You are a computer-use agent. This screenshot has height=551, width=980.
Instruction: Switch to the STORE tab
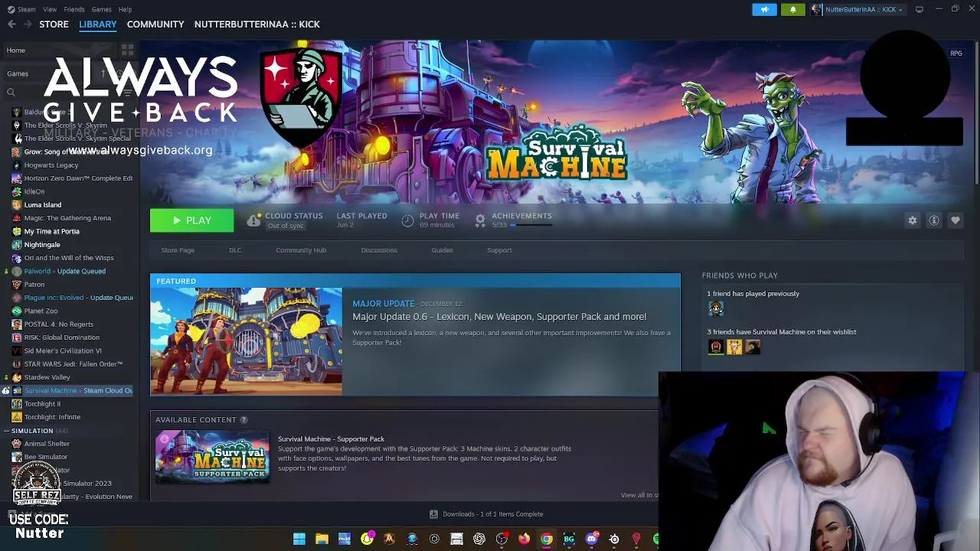tap(54, 24)
